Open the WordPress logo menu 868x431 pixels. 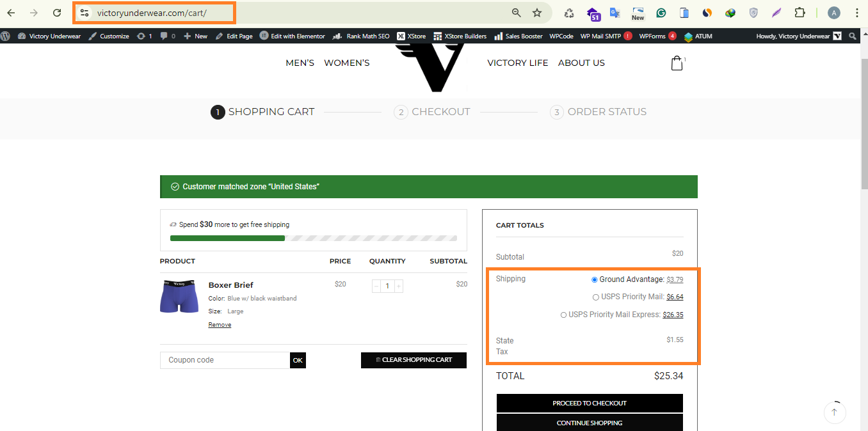(x=6, y=36)
